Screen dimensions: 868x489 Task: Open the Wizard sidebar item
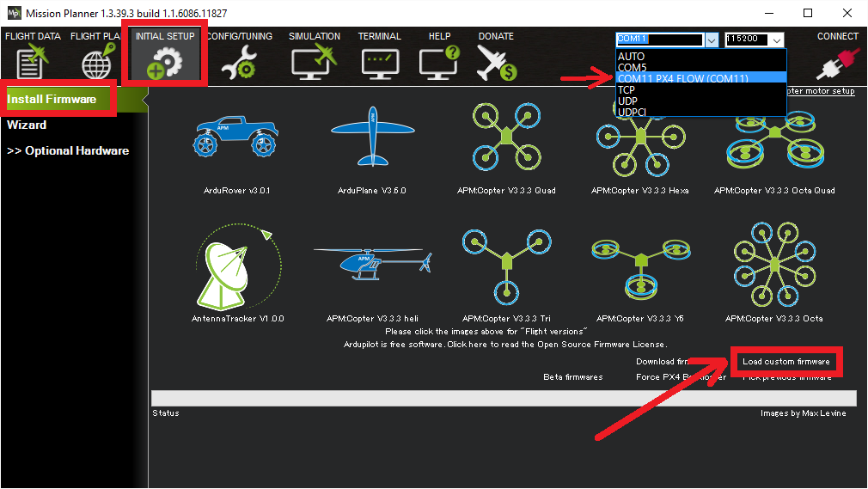click(x=27, y=125)
